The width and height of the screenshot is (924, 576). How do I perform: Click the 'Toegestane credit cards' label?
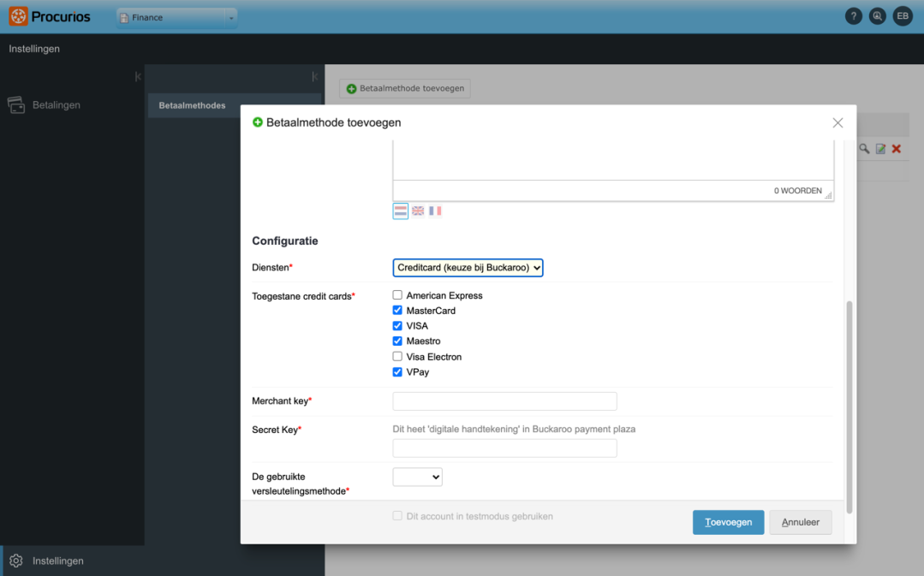click(303, 296)
